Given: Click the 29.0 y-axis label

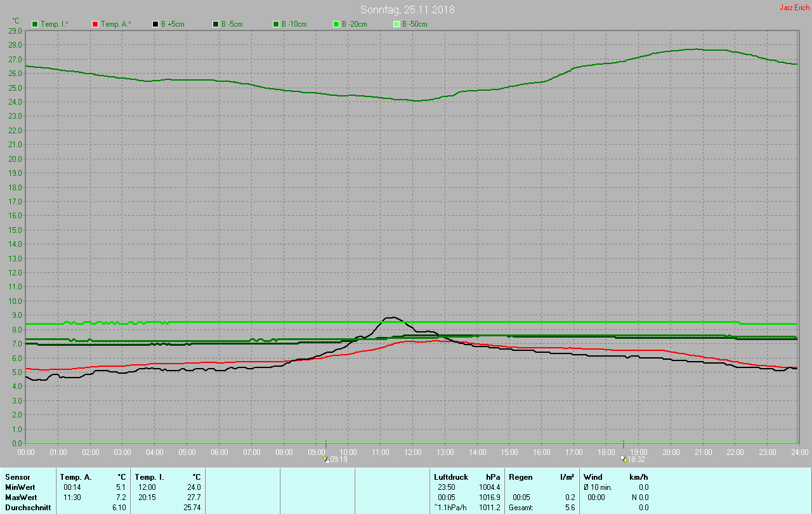Looking at the screenshot, I should coord(16,30).
